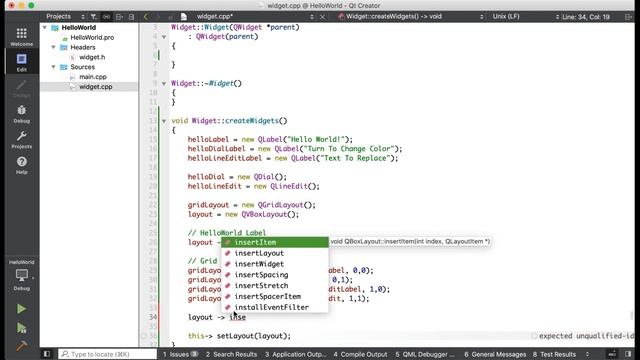The width and height of the screenshot is (640, 360).
Task: Open widget.h in the project tree
Action: (92, 57)
